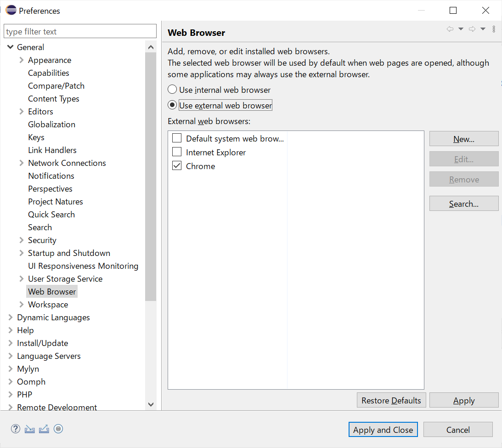
Task: Click the tree scrollbar up arrow
Action: (x=151, y=47)
